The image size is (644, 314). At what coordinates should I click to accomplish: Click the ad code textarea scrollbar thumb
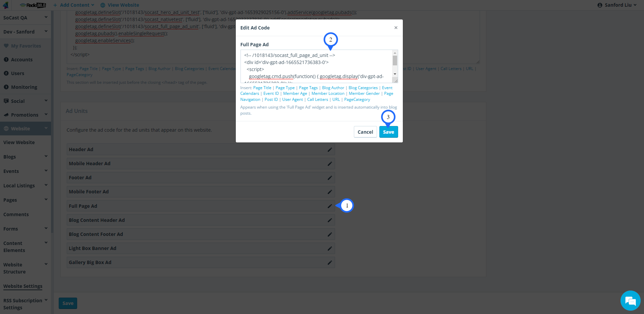pos(395,60)
